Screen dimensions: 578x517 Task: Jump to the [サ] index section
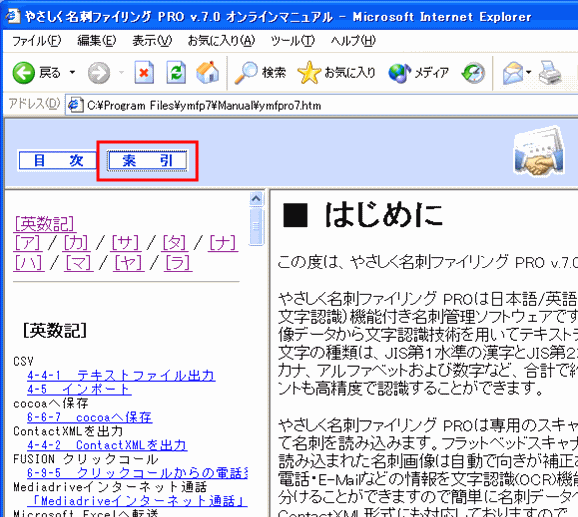pyautogui.click(x=126, y=243)
